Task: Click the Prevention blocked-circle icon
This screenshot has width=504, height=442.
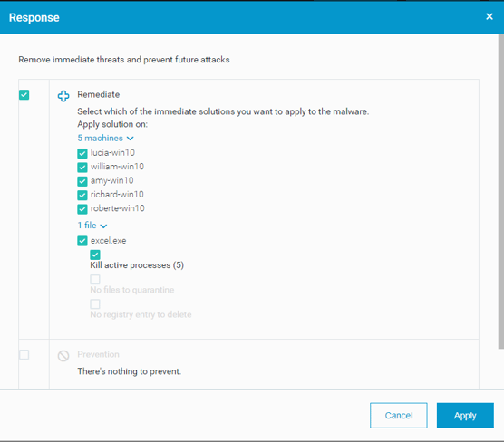Action: (63, 356)
